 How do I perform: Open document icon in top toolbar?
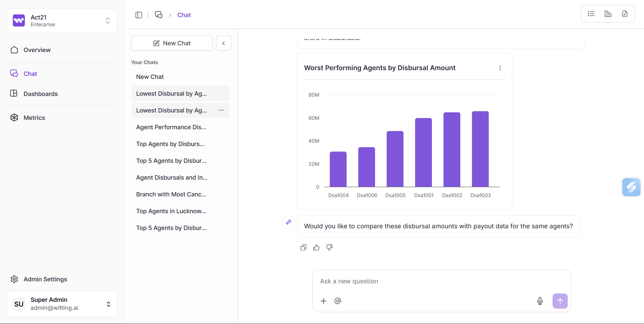pyautogui.click(x=625, y=14)
